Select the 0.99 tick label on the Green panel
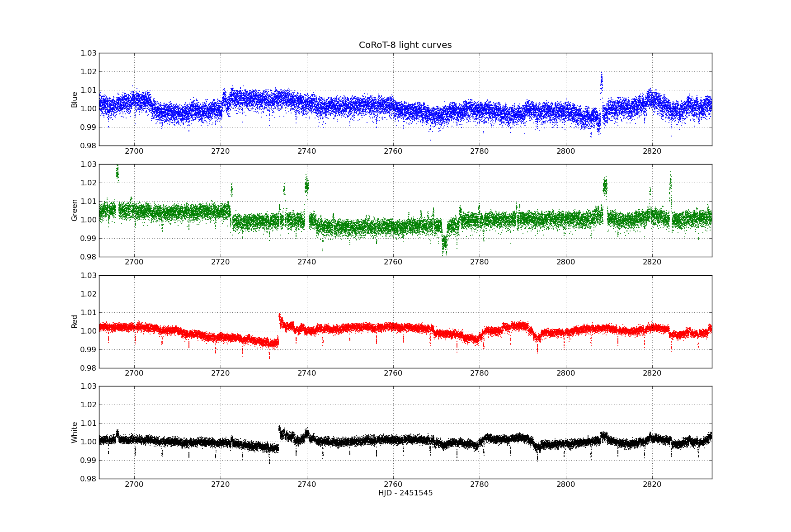Image resolution: width=791 pixels, height=532 pixels. (89, 238)
